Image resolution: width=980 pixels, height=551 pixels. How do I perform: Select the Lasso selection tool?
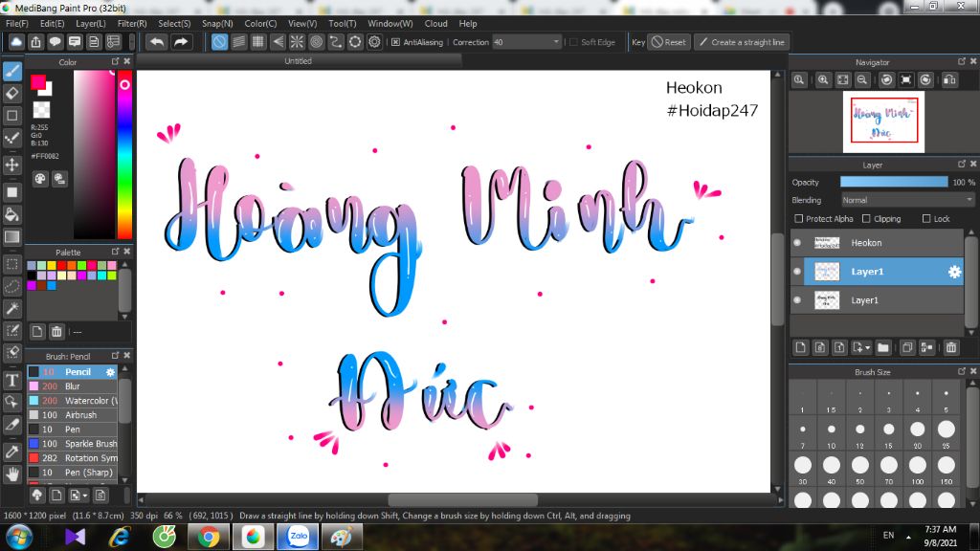(x=11, y=286)
